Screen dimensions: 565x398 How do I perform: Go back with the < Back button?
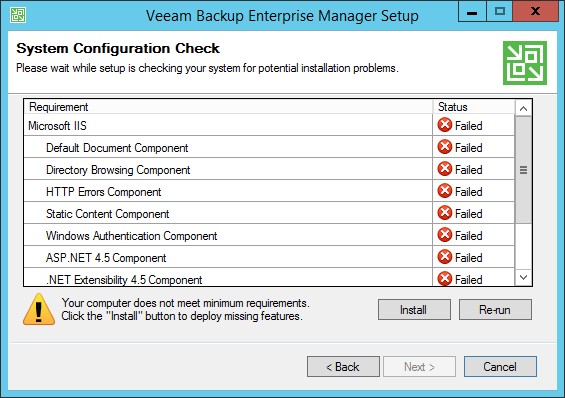pos(343,367)
